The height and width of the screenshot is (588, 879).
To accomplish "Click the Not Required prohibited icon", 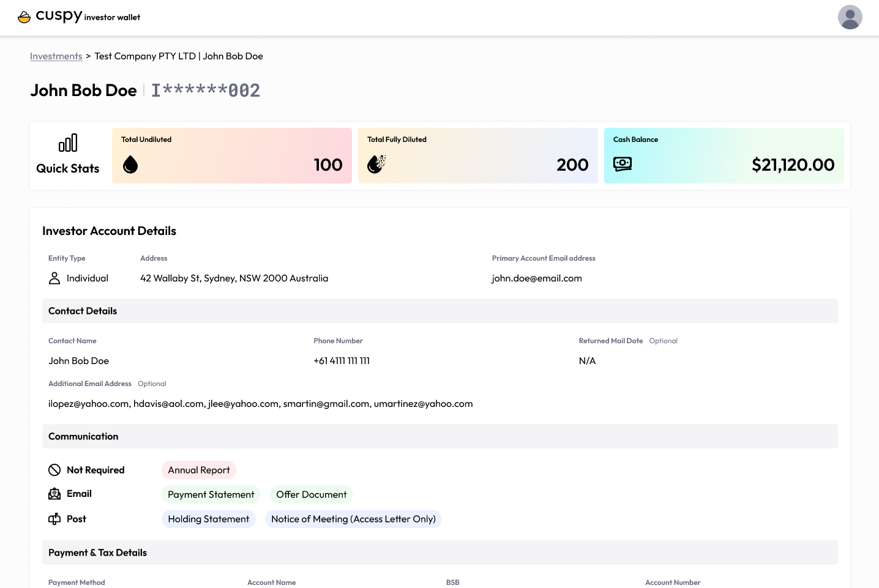I will [x=54, y=470].
